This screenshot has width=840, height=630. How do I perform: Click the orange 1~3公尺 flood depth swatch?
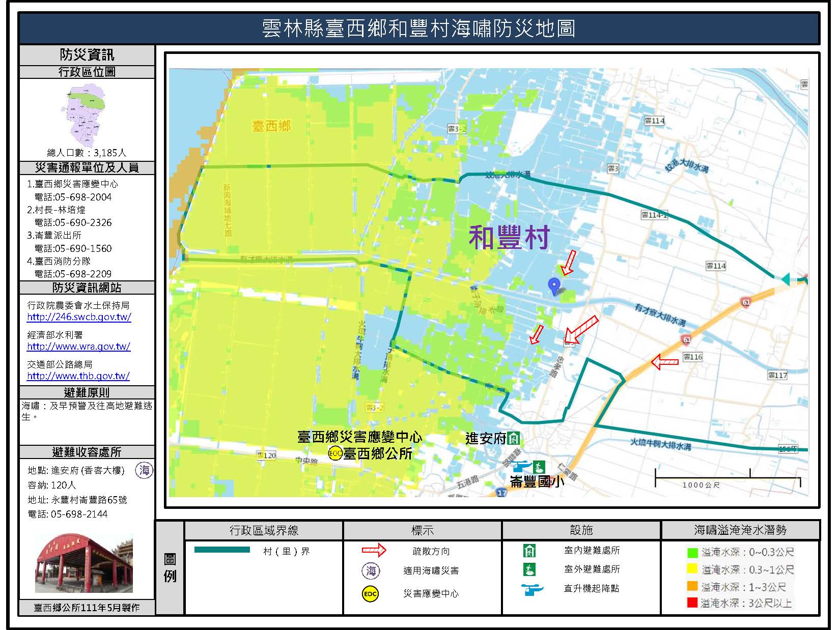[692, 586]
